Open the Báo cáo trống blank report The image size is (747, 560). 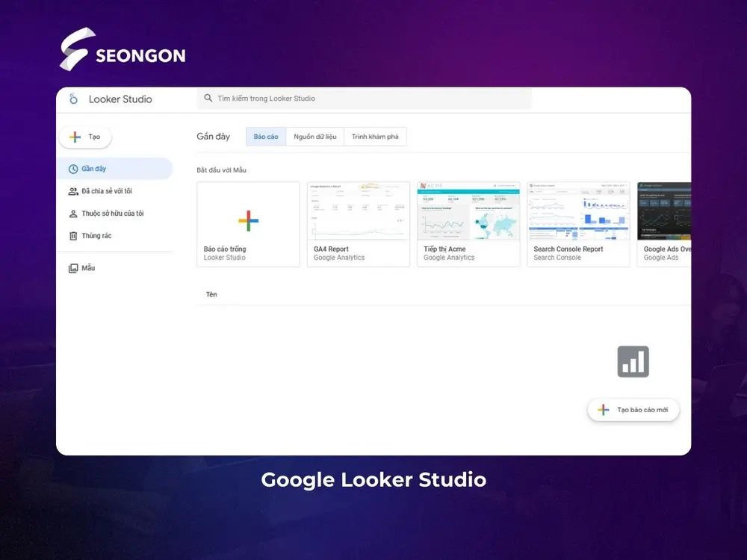(x=248, y=224)
